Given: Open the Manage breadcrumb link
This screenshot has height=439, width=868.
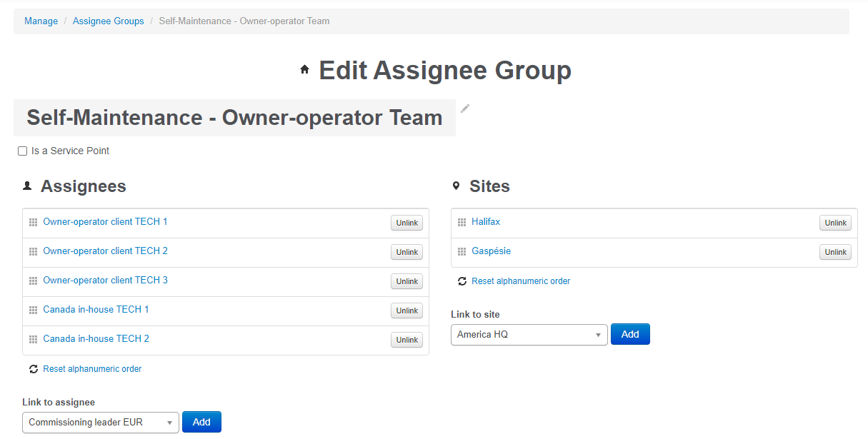Looking at the screenshot, I should coord(41,21).
